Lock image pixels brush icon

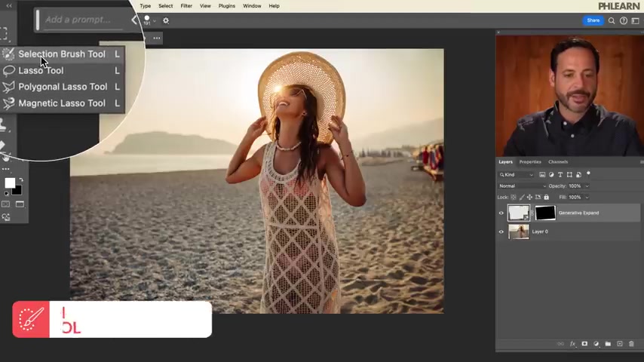(522, 198)
